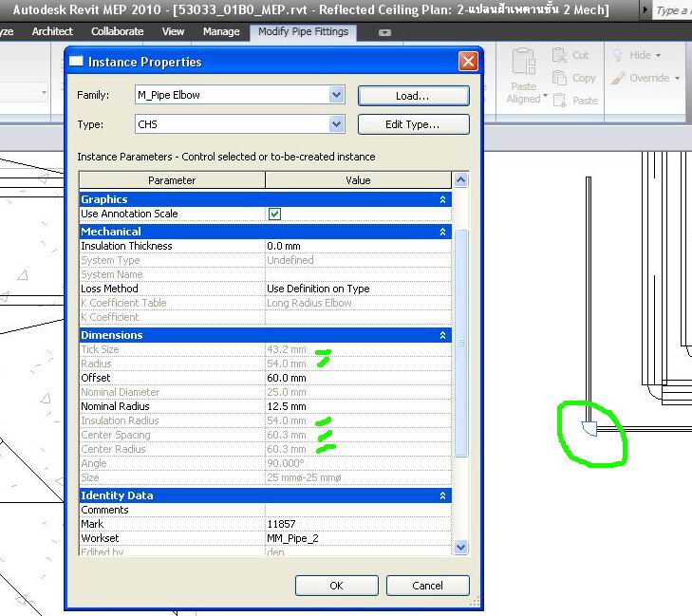Open the Paste Aligned dropdown arrow
692x616 pixels.
click(545, 96)
